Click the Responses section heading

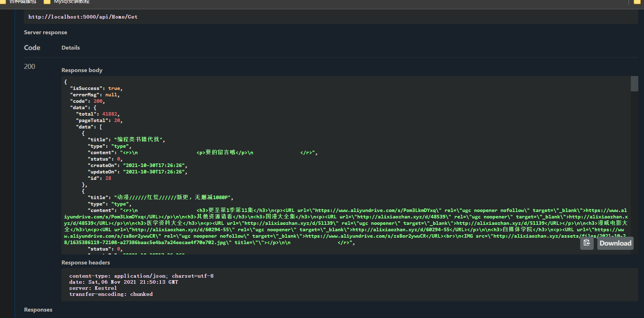[38, 310]
